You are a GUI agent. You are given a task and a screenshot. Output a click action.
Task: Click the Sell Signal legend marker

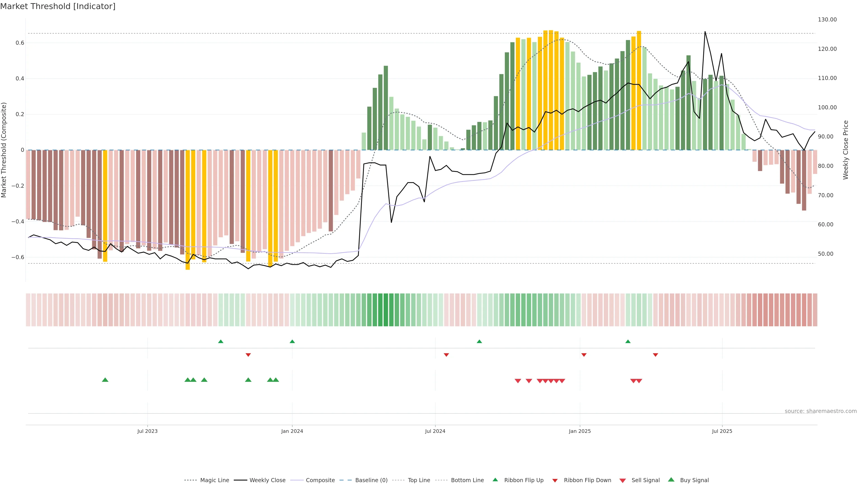coord(623,481)
